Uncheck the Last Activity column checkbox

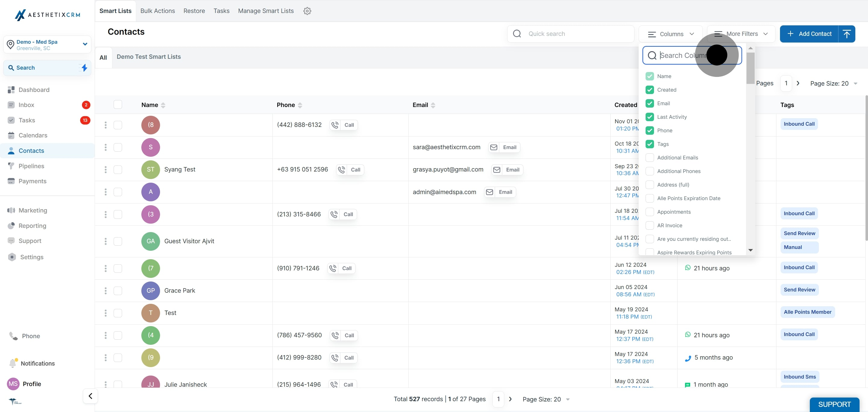pos(650,117)
